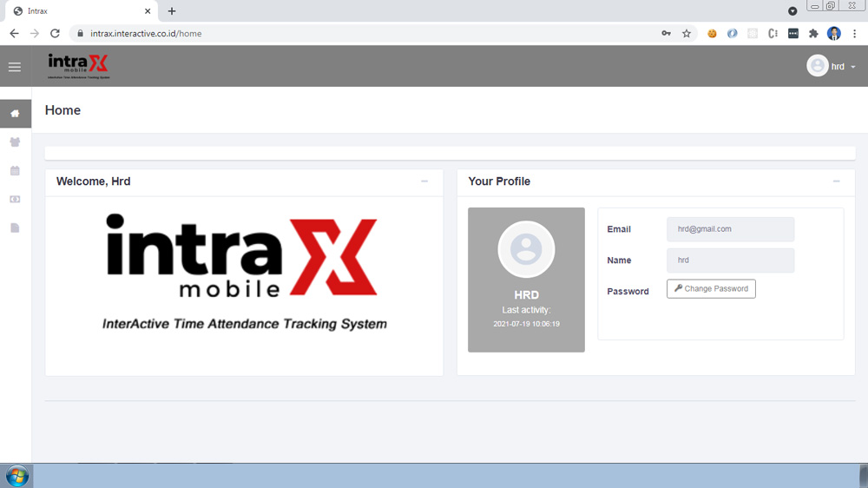Click the HRD profile avatar picture
This screenshot has width=868, height=488.
(x=526, y=249)
